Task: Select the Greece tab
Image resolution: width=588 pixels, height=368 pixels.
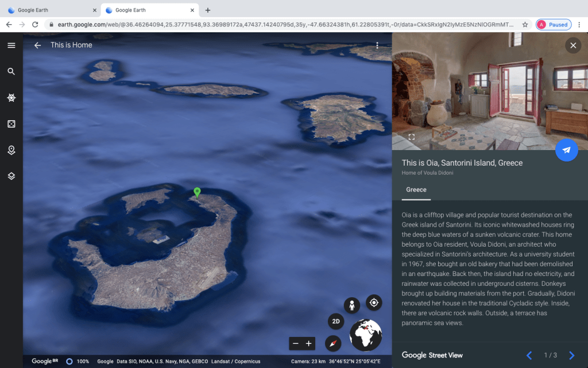Action: (416, 190)
